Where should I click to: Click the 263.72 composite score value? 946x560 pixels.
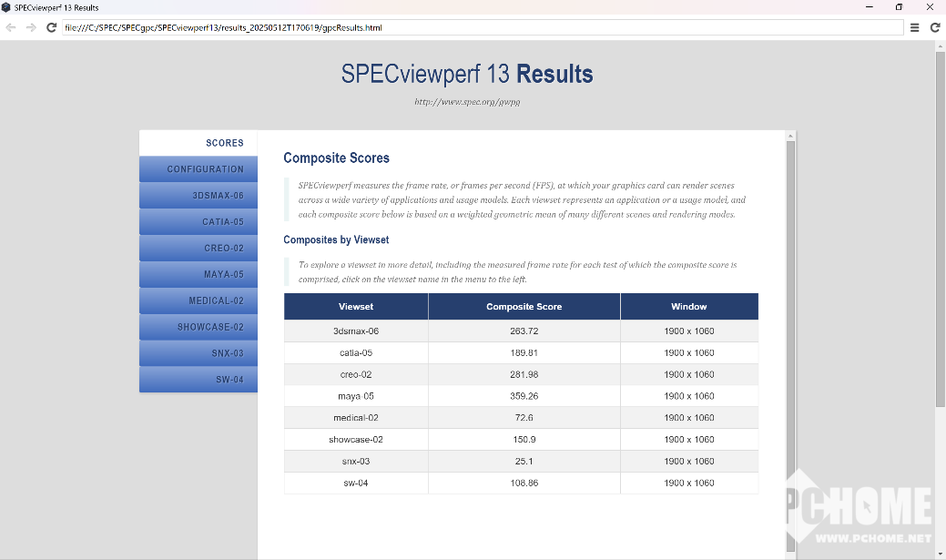[524, 331]
